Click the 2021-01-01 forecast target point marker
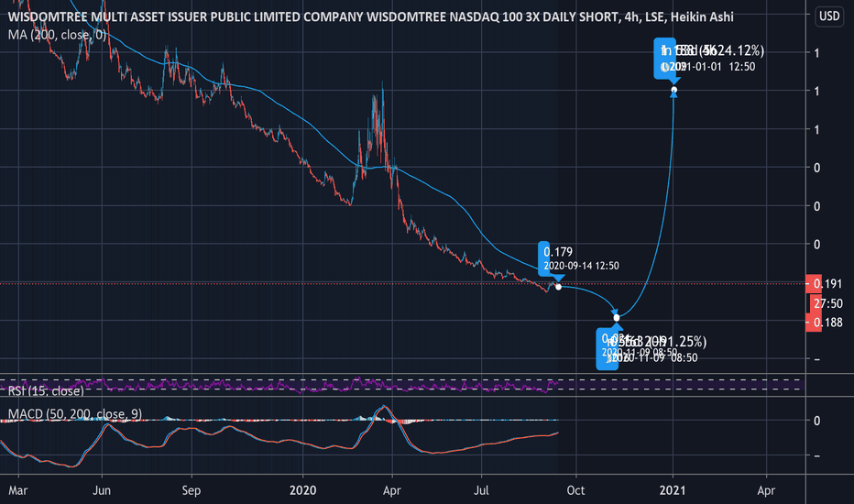854x504 pixels. (674, 90)
